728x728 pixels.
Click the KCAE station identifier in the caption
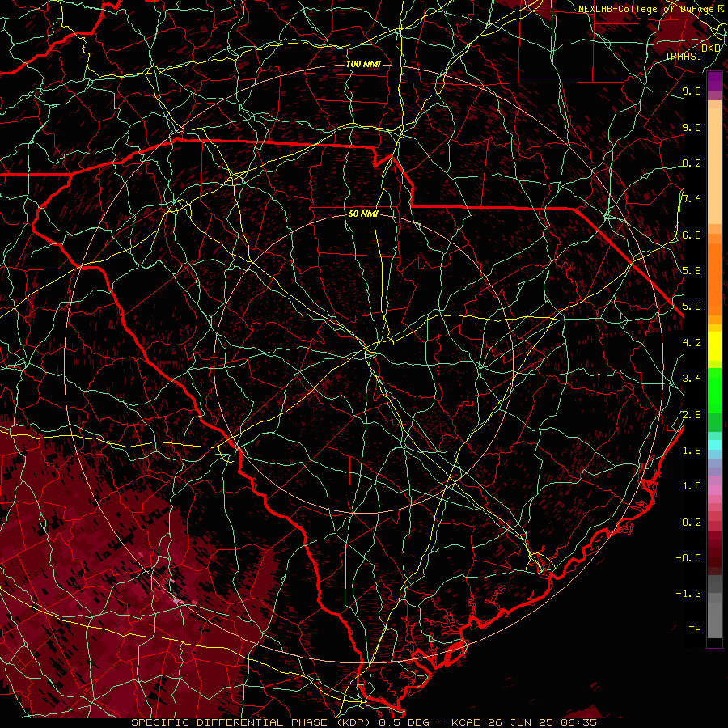[466, 722]
